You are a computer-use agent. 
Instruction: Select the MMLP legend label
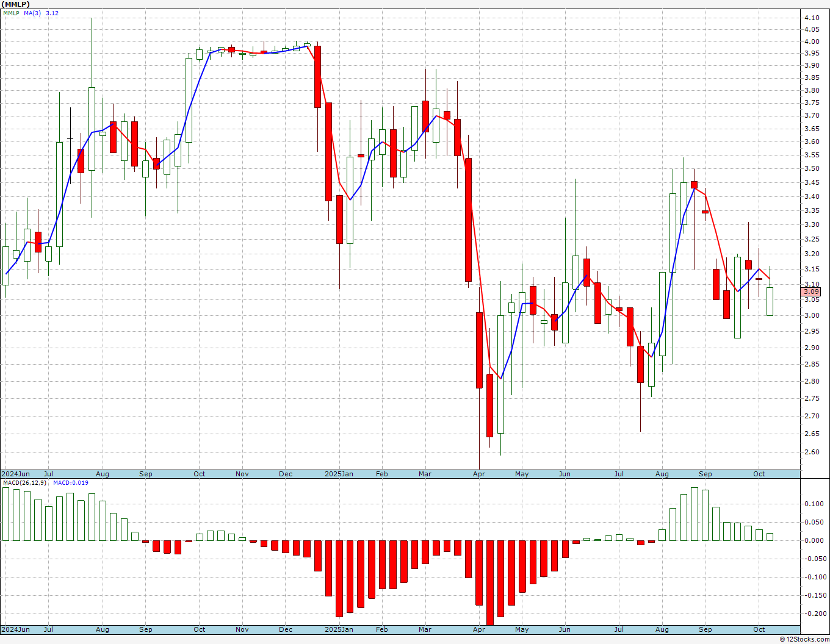[11, 13]
